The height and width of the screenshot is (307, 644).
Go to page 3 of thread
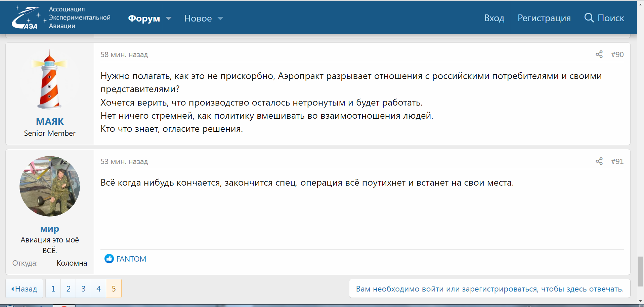pyautogui.click(x=83, y=289)
